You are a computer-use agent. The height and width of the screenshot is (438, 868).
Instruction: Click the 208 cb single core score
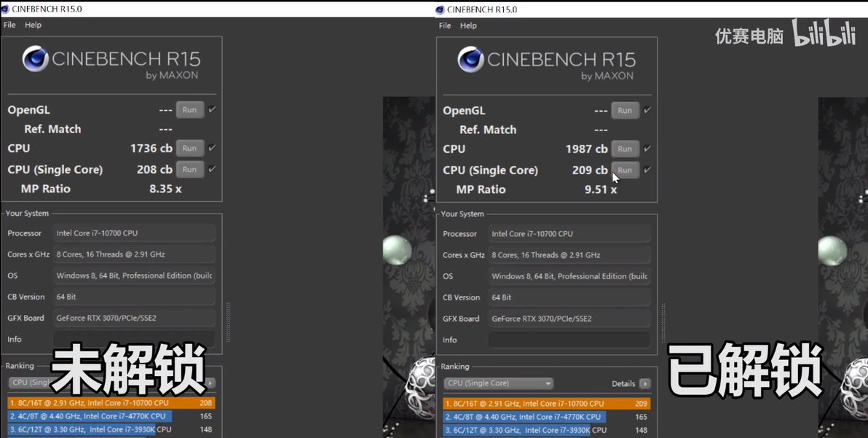(x=154, y=169)
